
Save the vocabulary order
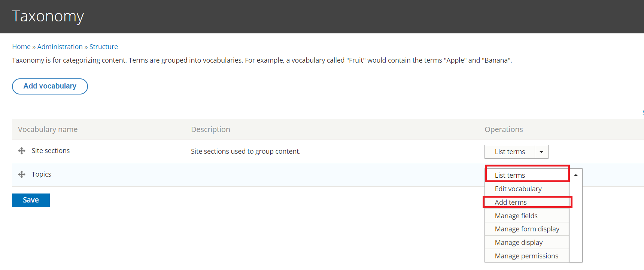click(31, 200)
